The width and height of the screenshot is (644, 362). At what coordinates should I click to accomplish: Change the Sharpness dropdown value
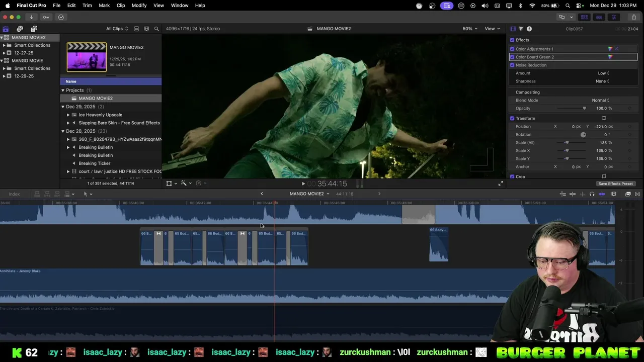pos(602,81)
